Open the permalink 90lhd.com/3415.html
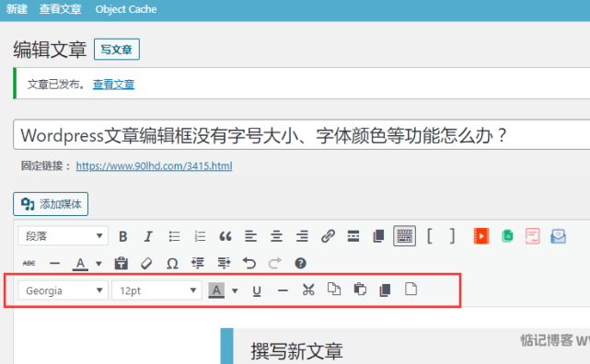The image size is (590, 364). coord(155,165)
